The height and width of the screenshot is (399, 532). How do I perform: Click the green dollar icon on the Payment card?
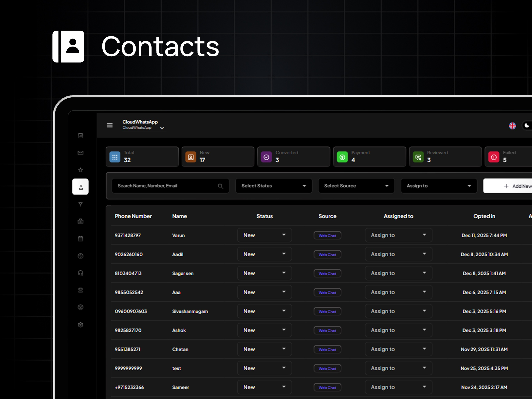click(342, 157)
